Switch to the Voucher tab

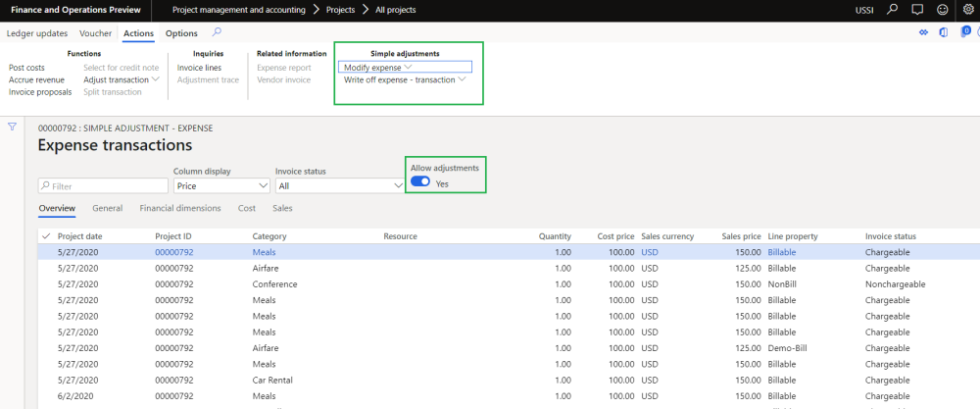[x=96, y=33]
